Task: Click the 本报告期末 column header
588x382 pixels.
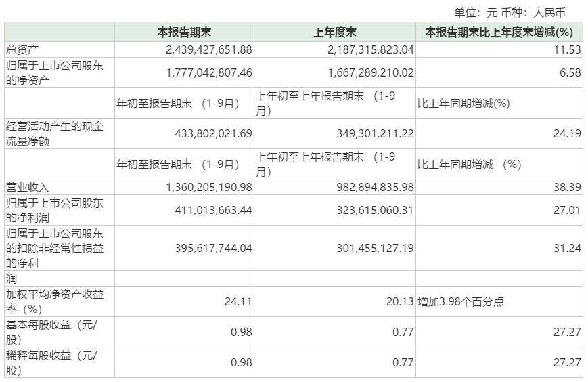Action: coord(184,32)
